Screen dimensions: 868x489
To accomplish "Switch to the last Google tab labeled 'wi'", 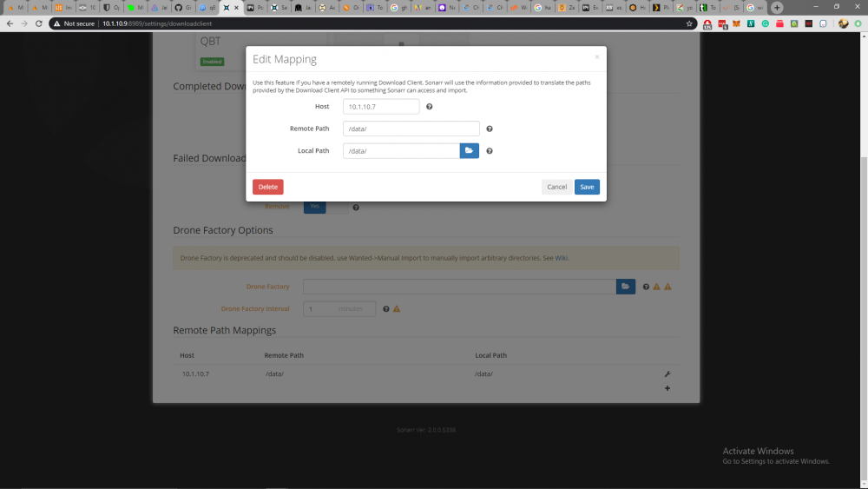I will pyautogui.click(x=755, y=8).
